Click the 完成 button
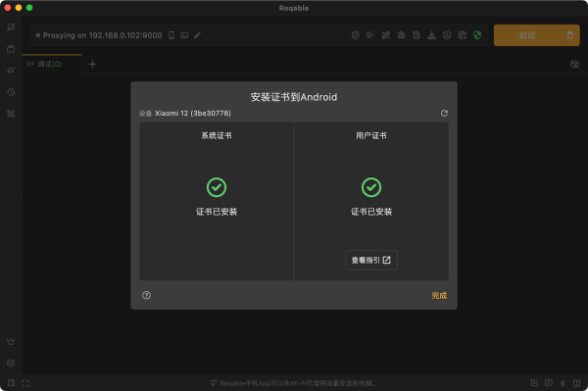Screen dimensions: 588x391 [439, 295]
